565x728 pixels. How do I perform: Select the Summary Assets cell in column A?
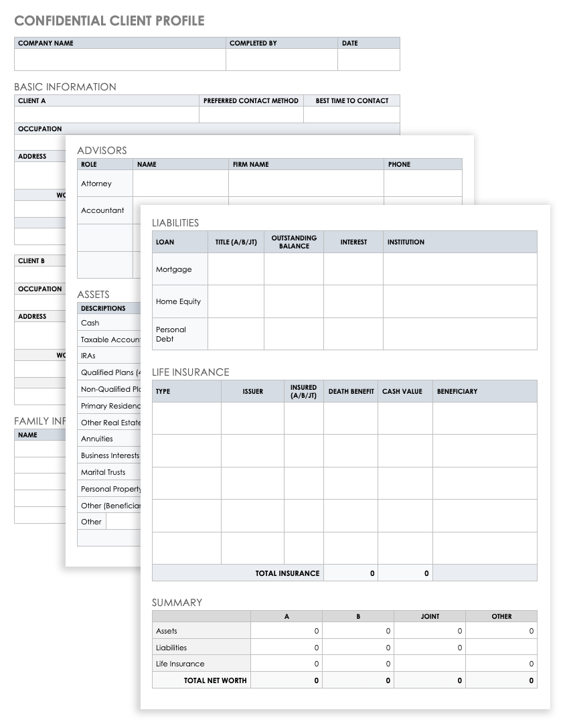[287, 631]
